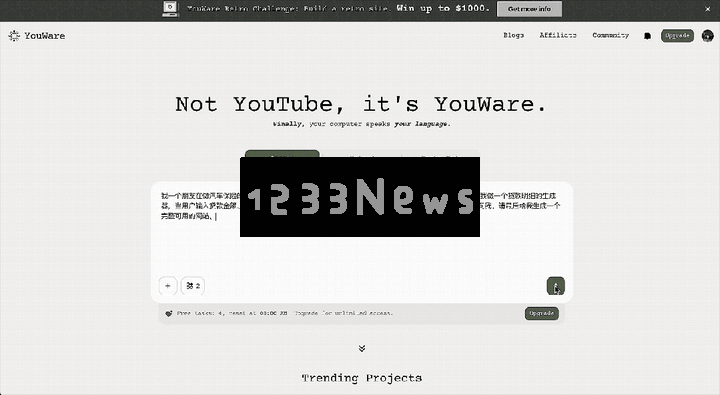This screenshot has width=720, height=395.
Task: Open the Blogs link
Action: (x=513, y=35)
